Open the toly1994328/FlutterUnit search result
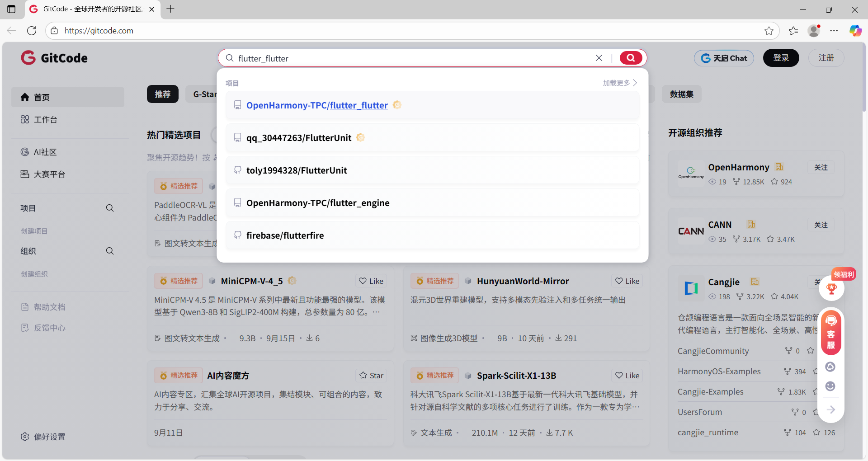Image resolution: width=868 pixels, height=461 pixels. pos(433,170)
